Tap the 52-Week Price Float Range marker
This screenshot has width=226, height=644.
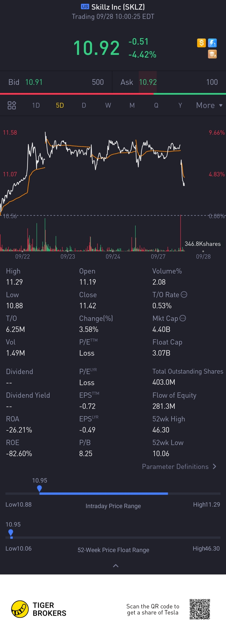(11, 533)
